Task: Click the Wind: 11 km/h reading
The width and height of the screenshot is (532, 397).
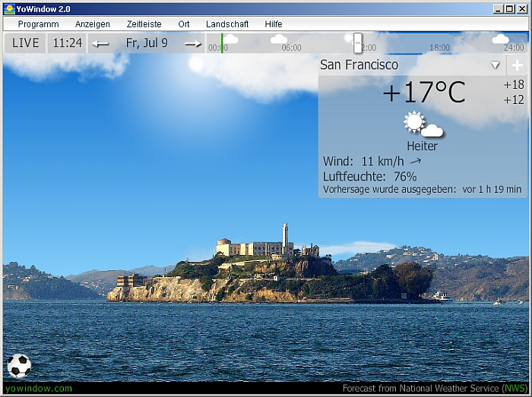Action: pyautogui.click(x=363, y=161)
